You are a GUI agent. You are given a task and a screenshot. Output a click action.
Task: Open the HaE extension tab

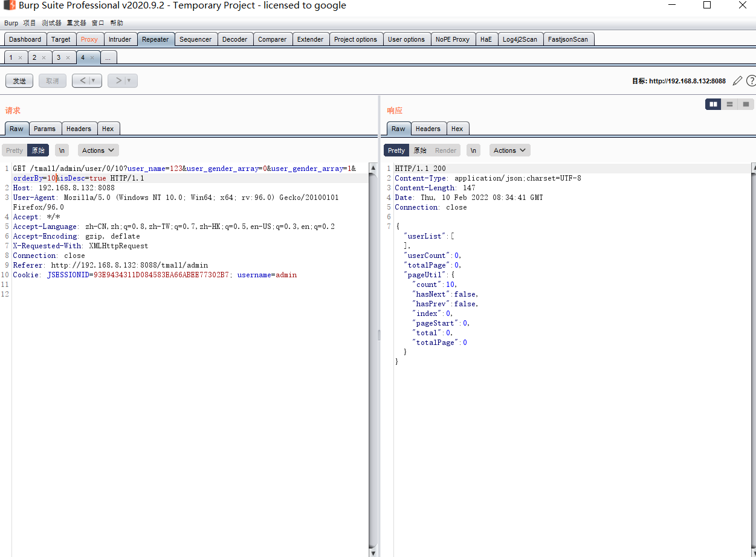pyautogui.click(x=486, y=39)
